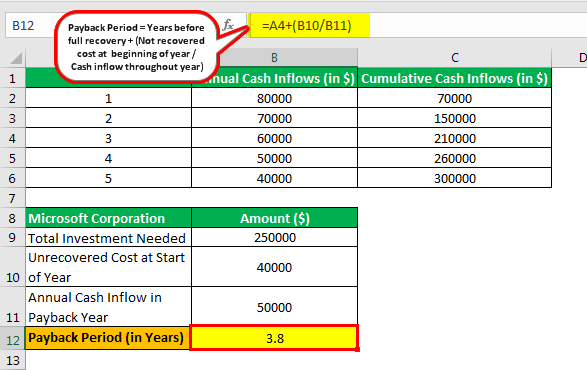Image resolution: width=587 pixels, height=370 pixels.
Task: Click the Cumulative Cash Inflows header cell
Action: [454, 78]
